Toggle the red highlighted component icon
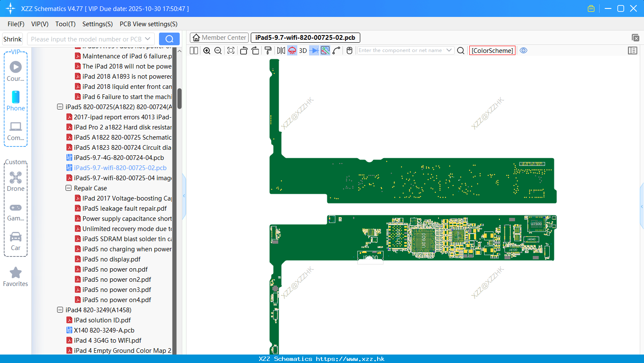Viewport: 644px width, 363px height. 292,50
